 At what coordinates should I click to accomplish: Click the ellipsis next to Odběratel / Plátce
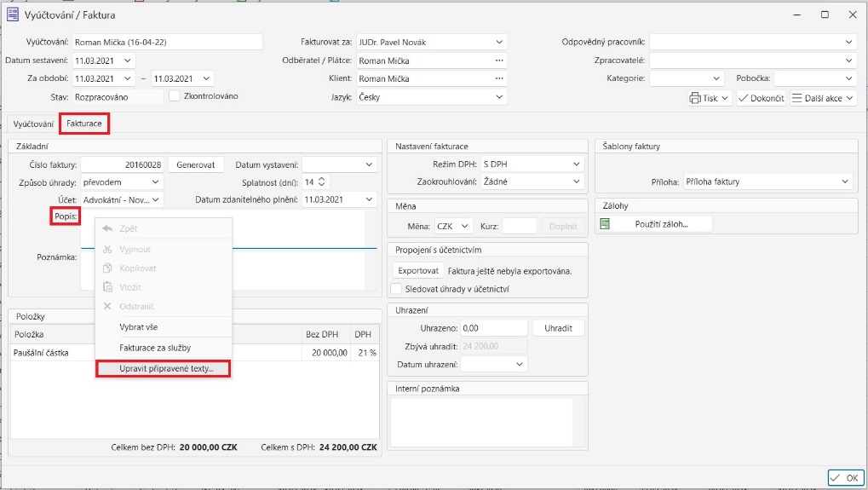pyautogui.click(x=499, y=61)
